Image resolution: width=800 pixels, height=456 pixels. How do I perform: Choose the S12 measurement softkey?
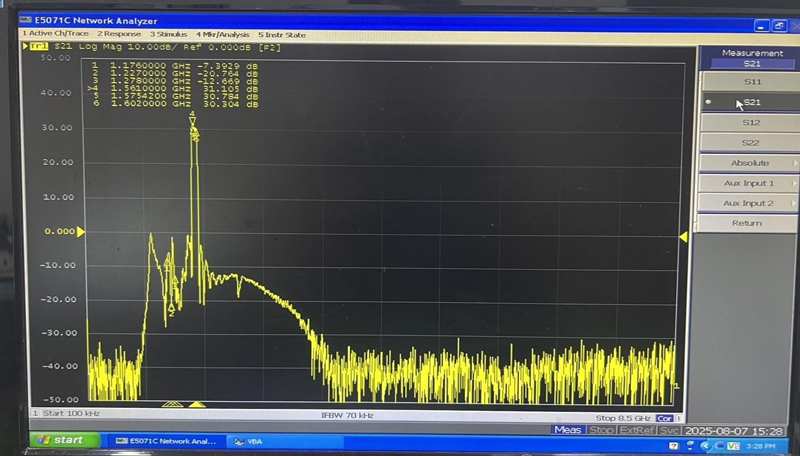coord(751,122)
